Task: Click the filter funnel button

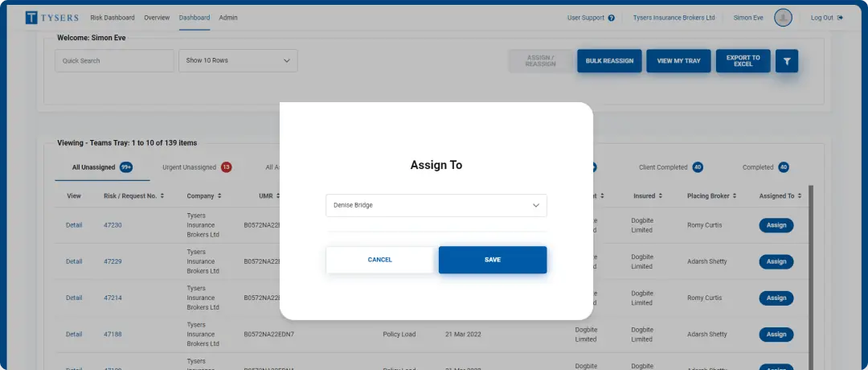Action: tap(787, 61)
